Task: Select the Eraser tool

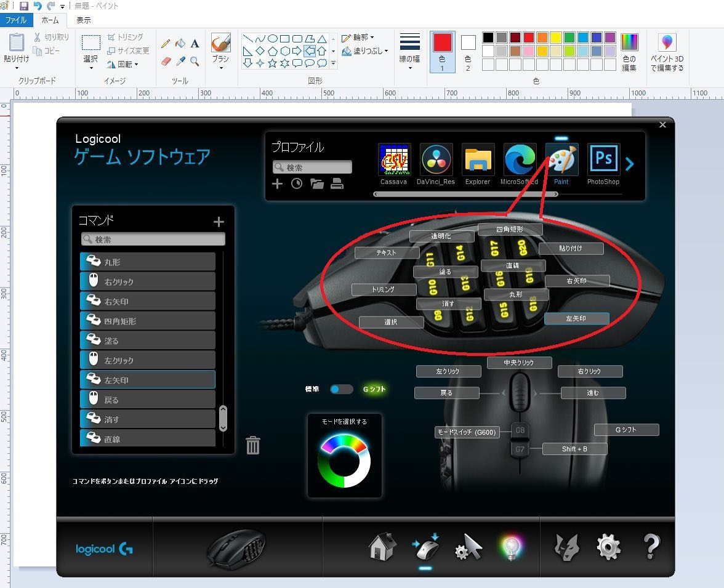Action: click(165, 61)
